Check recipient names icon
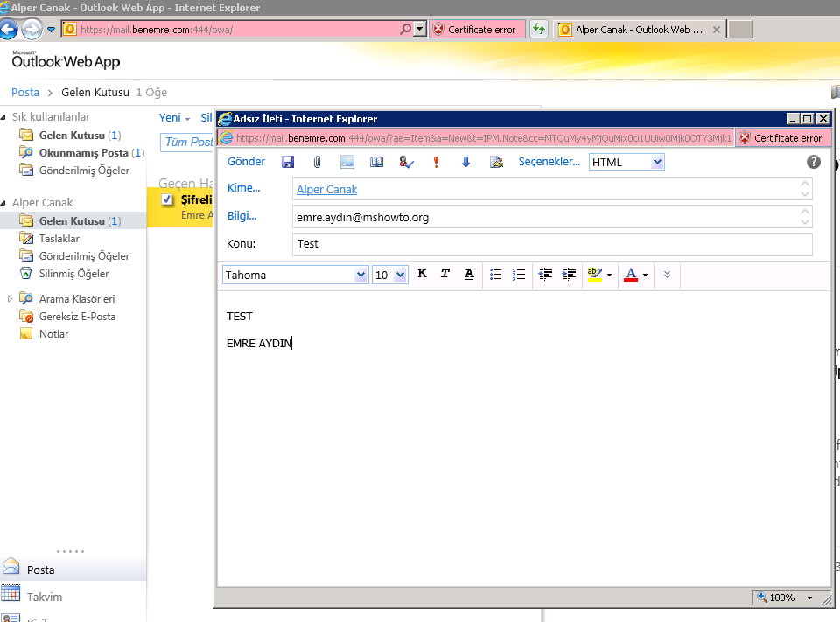The height and width of the screenshot is (622, 840). click(407, 162)
